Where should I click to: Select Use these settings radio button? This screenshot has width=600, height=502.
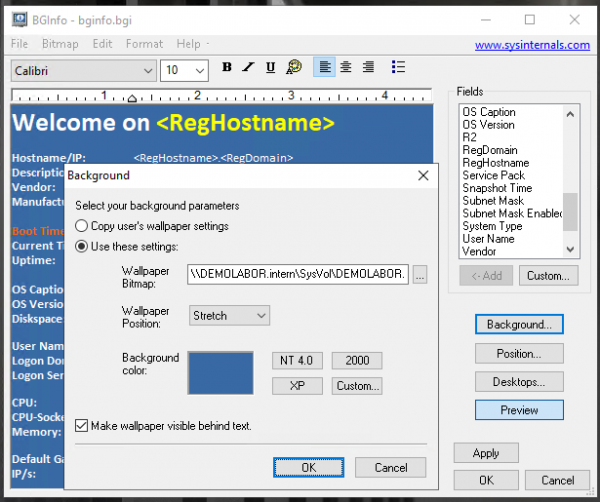(x=82, y=246)
